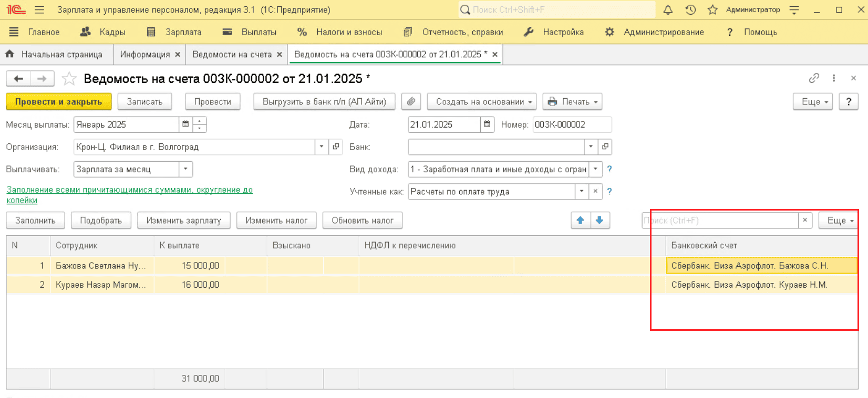Screen dimensions: 868x398
Task: Click the table search field
Action: 719,221
